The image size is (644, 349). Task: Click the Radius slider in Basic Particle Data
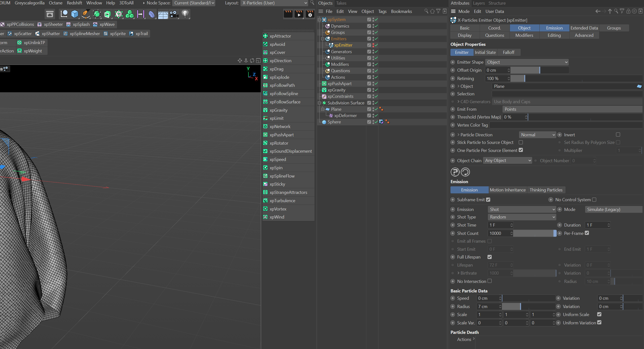point(528,306)
